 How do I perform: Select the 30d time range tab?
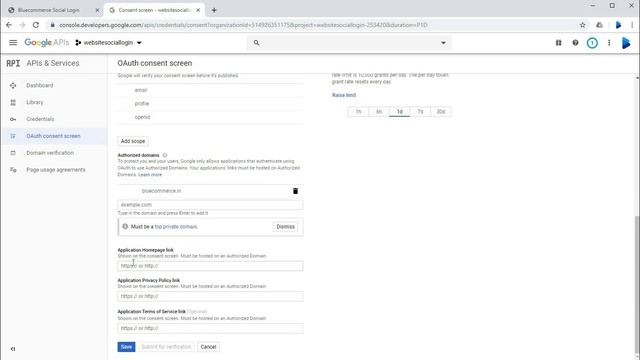(441, 111)
